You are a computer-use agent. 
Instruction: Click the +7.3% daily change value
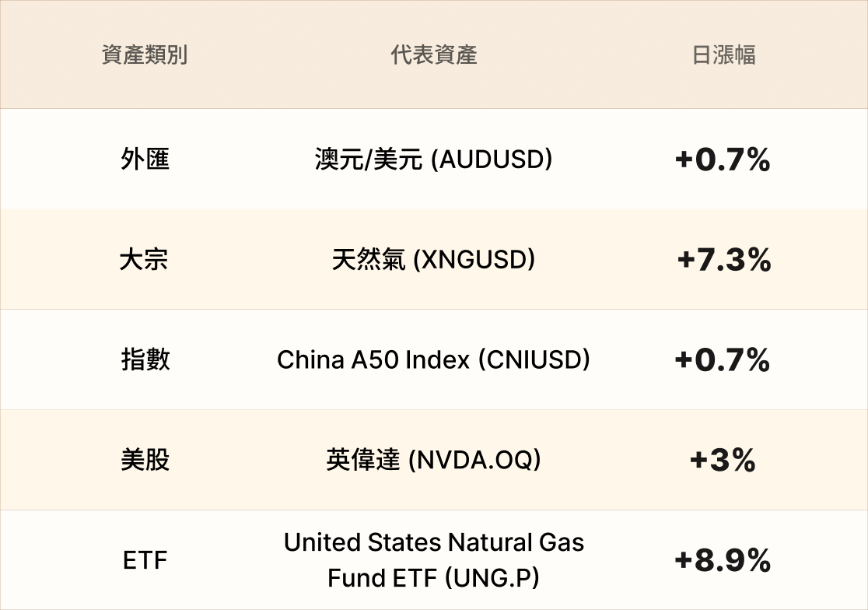[723, 260]
